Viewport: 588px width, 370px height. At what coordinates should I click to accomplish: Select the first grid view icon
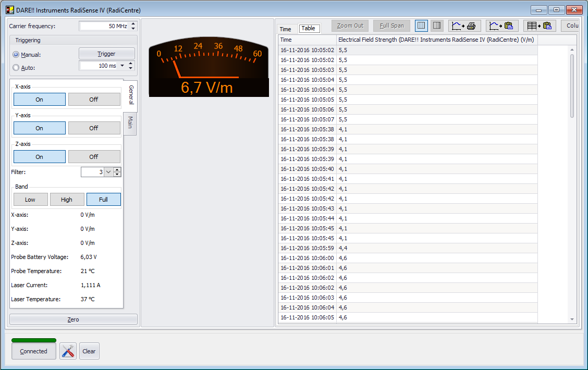(422, 26)
